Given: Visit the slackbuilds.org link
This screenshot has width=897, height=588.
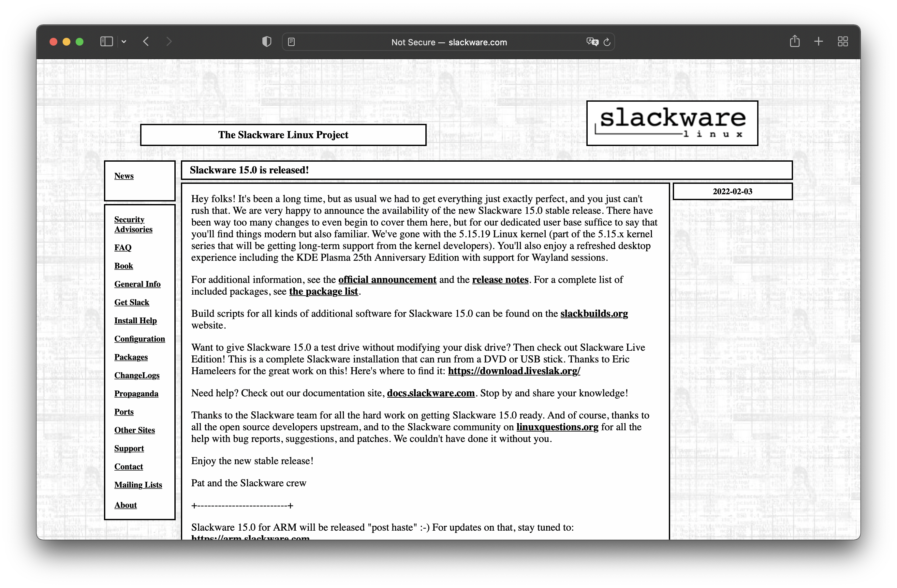Looking at the screenshot, I should (x=594, y=314).
